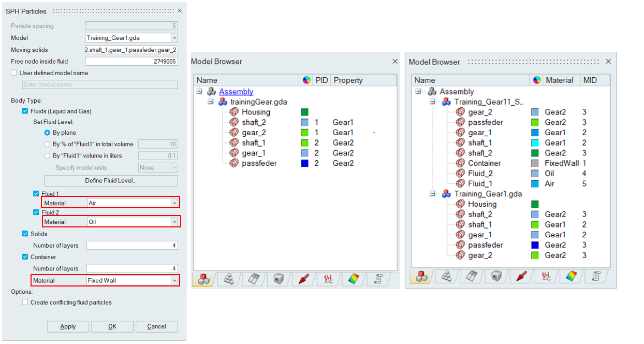This screenshot has width=644, height=344.
Task: Click the Apply button
Action: coord(68,327)
